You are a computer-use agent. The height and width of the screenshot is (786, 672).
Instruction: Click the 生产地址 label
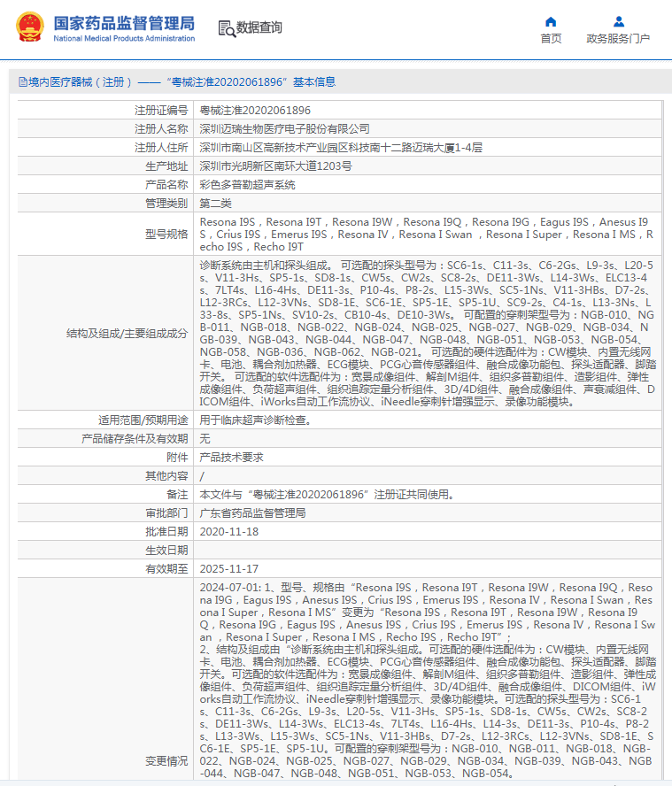click(166, 166)
